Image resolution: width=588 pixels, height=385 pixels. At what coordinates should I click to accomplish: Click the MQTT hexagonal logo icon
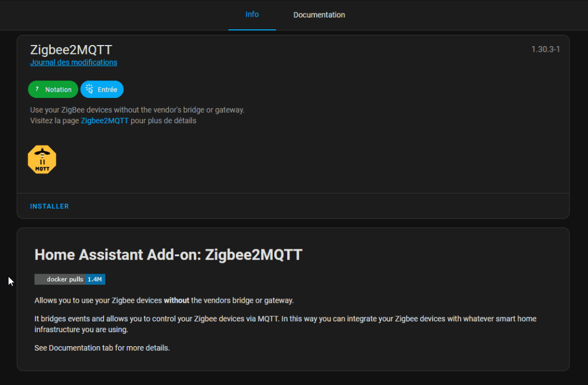point(42,159)
